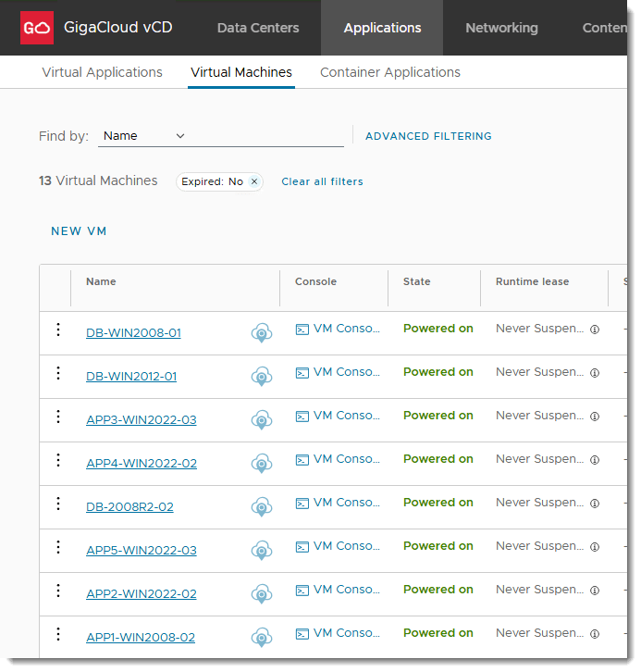Type in the Find by search field

coord(268,136)
